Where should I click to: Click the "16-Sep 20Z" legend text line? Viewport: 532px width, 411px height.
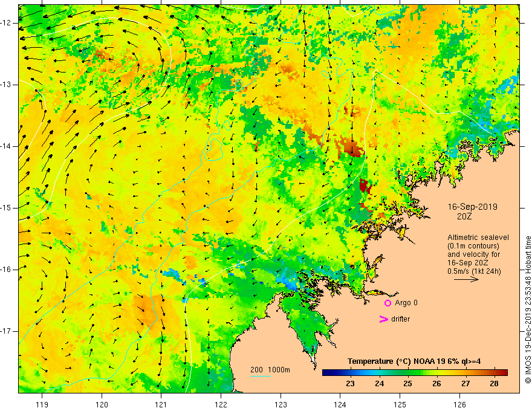[x=469, y=263]
